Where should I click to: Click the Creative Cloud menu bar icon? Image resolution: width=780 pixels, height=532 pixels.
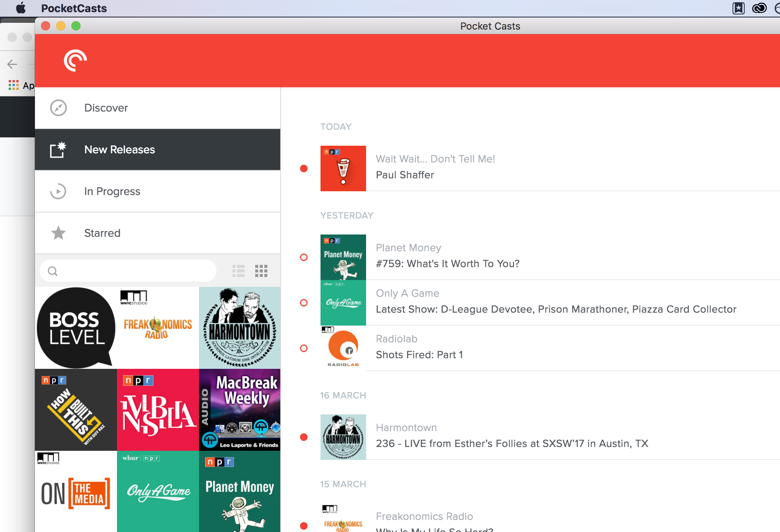point(759,8)
